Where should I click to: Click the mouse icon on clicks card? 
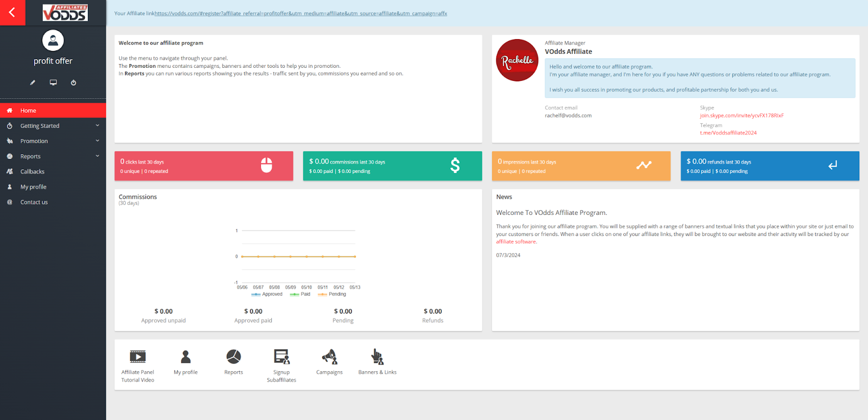266,165
